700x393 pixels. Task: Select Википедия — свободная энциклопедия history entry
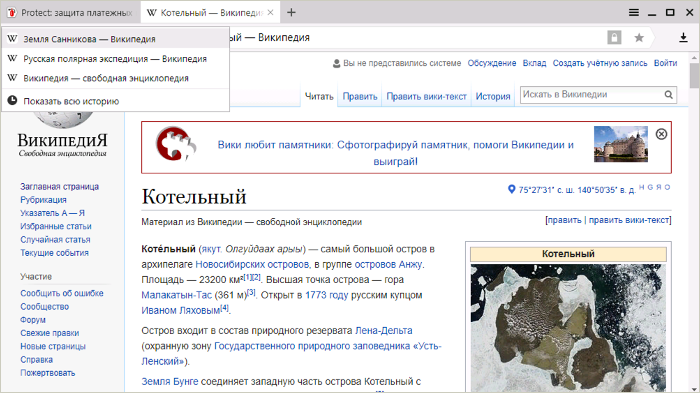point(116,78)
